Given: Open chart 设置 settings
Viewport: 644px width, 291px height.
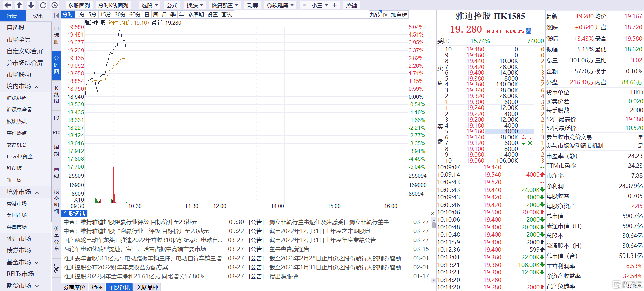Looking at the screenshot, I should coord(213,15).
